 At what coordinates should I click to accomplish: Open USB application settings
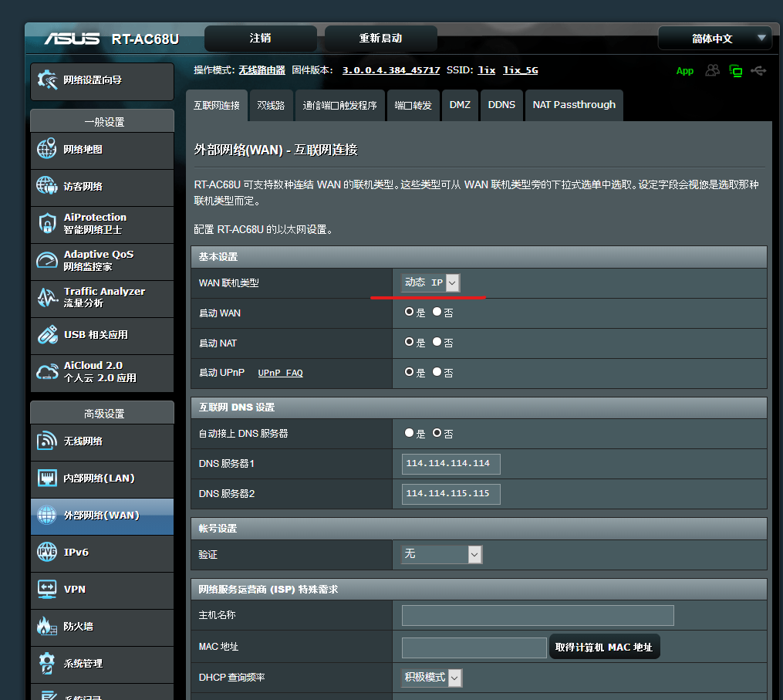(x=102, y=336)
